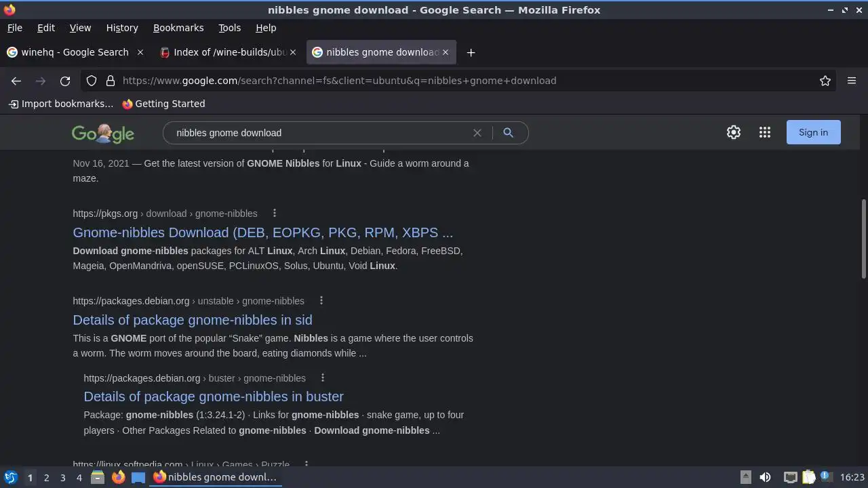The height and width of the screenshot is (488, 868).
Task: Launch the file manager from the panel
Action: (98, 477)
